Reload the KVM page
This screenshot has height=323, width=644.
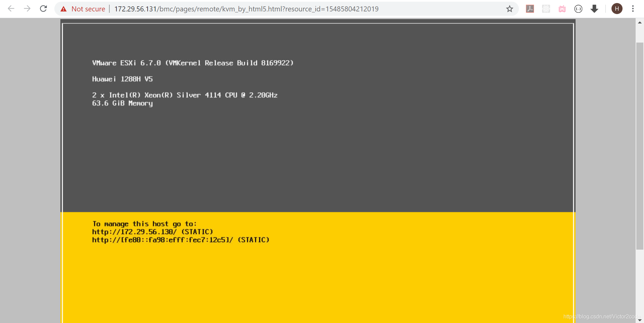[43, 9]
